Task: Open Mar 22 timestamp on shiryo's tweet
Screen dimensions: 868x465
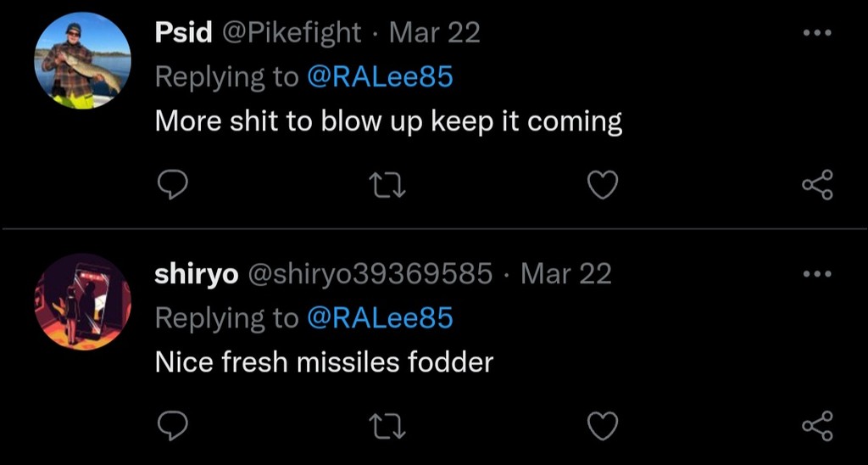Action: click(x=565, y=274)
